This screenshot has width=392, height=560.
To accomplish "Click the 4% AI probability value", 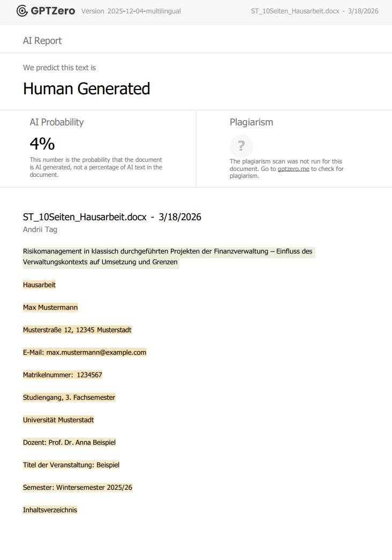I will (42, 144).
